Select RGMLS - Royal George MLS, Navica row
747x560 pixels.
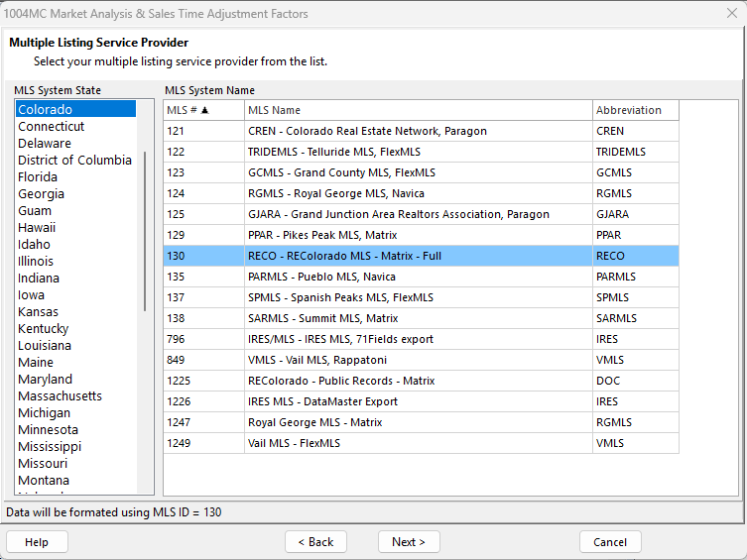click(x=422, y=193)
